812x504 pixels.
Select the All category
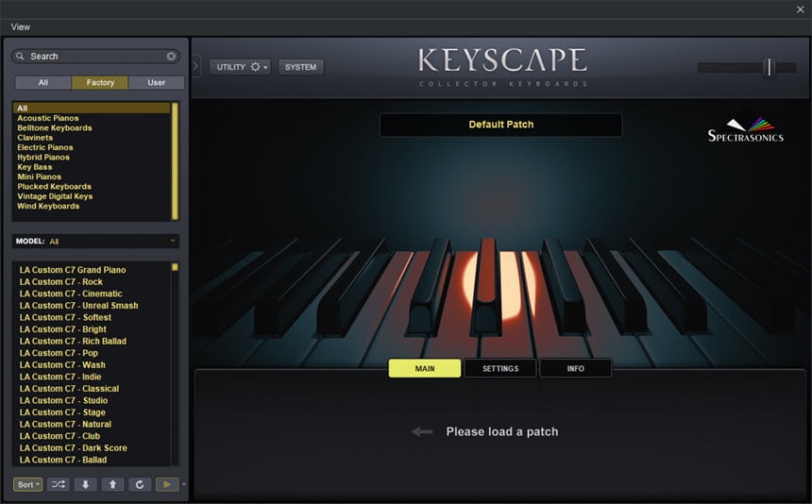(92, 109)
